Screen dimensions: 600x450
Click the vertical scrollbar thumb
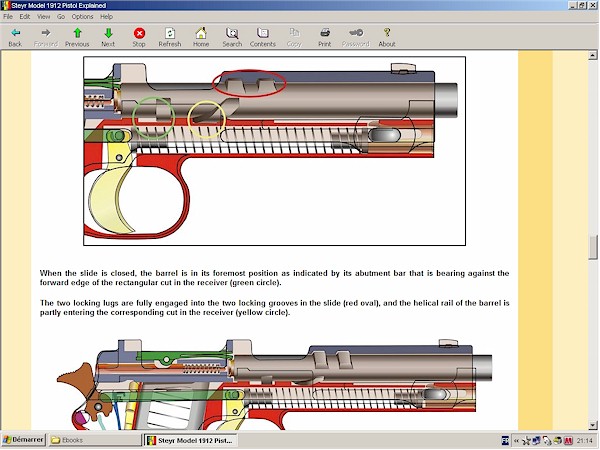coord(593,248)
